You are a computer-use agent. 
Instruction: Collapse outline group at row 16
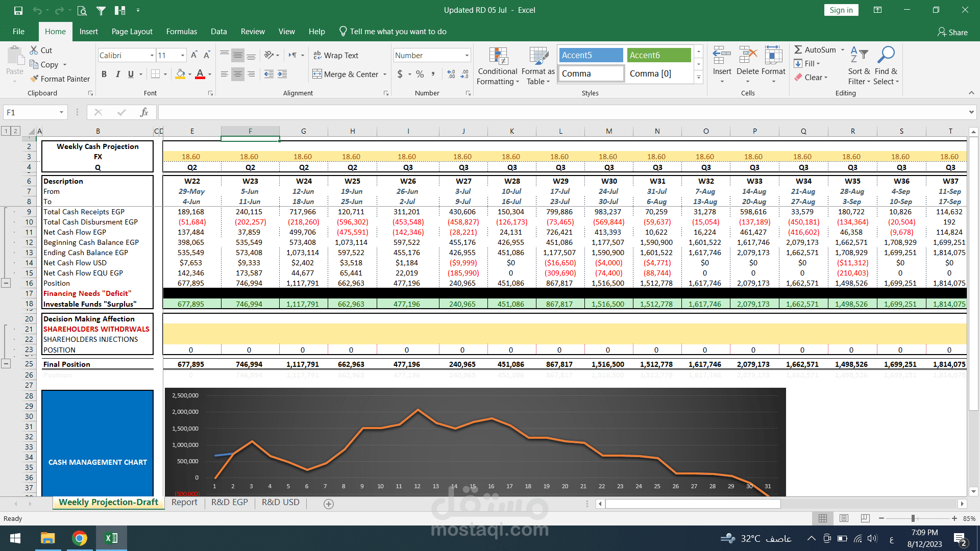6,283
